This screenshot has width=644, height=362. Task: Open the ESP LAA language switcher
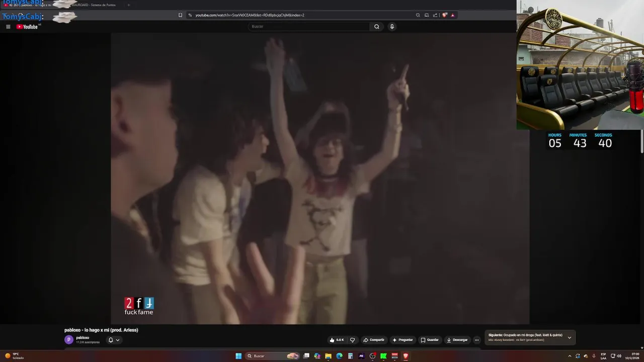603,356
